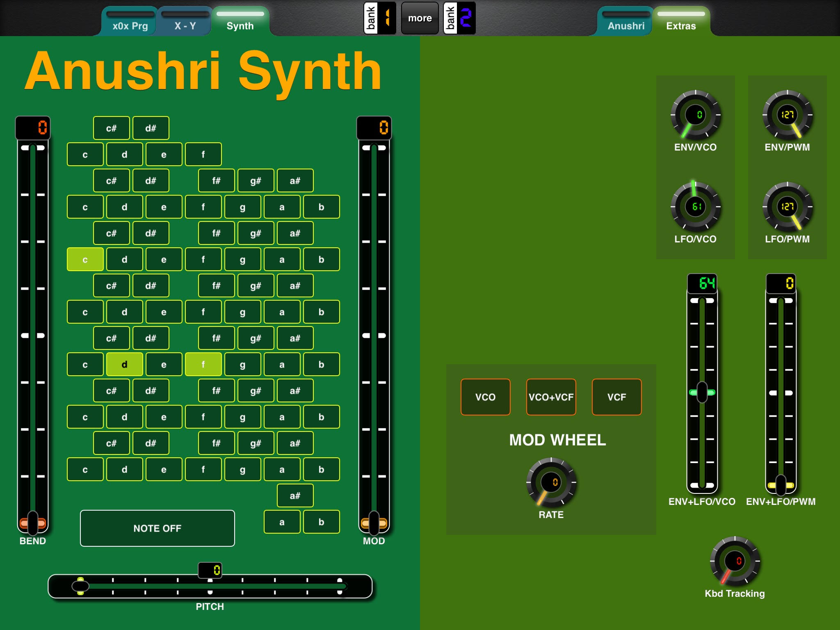This screenshot has height=630, width=840.
Task: Click the MOD WHEEL heading
Action: point(557,440)
